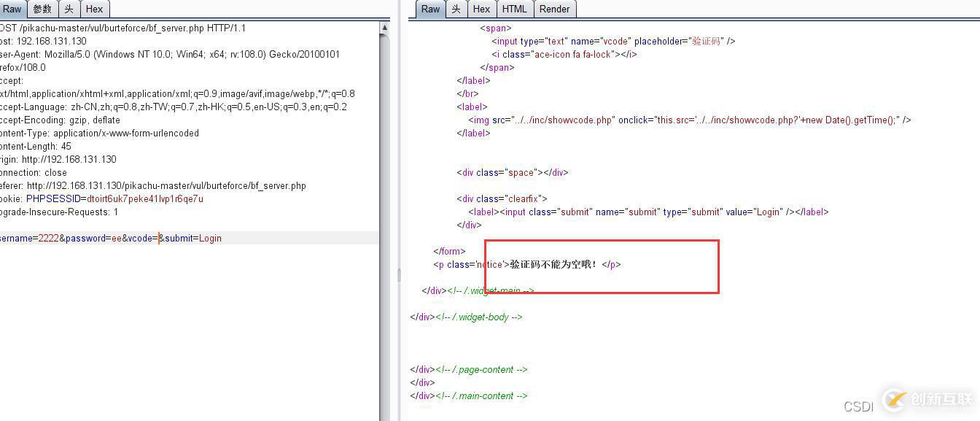The image size is (980, 421).
Task: Open the response pane's Hex tab
Action: (x=481, y=9)
